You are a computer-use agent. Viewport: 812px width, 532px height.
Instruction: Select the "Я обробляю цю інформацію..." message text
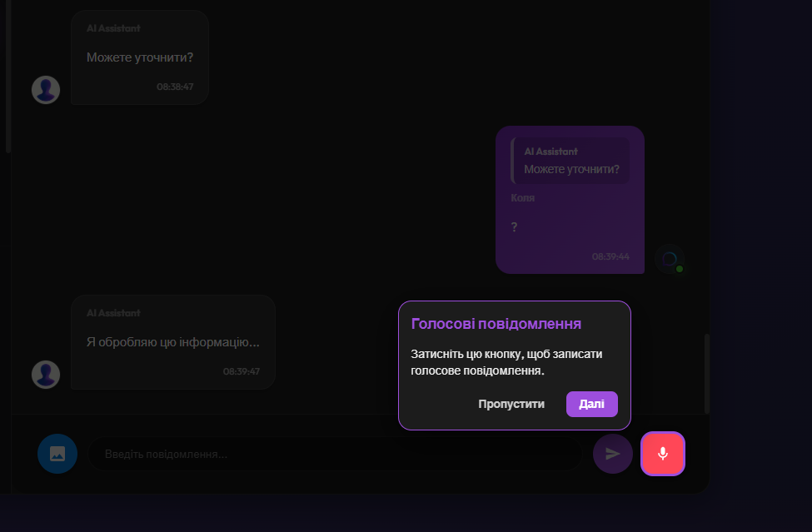pyautogui.click(x=173, y=342)
